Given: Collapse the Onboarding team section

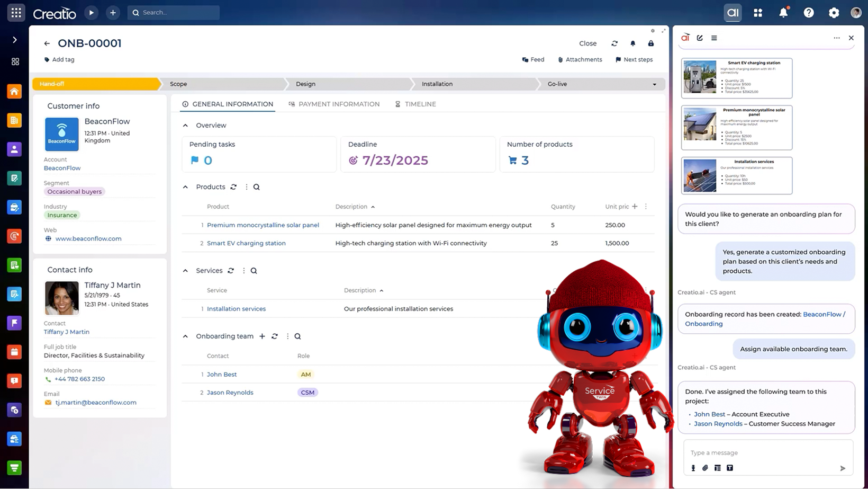Looking at the screenshot, I should 185,336.
